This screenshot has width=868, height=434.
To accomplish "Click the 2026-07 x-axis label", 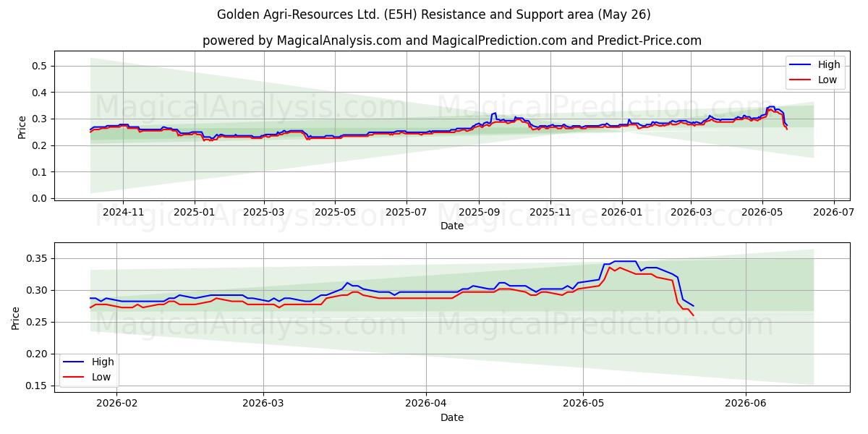I will pos(833,212).
